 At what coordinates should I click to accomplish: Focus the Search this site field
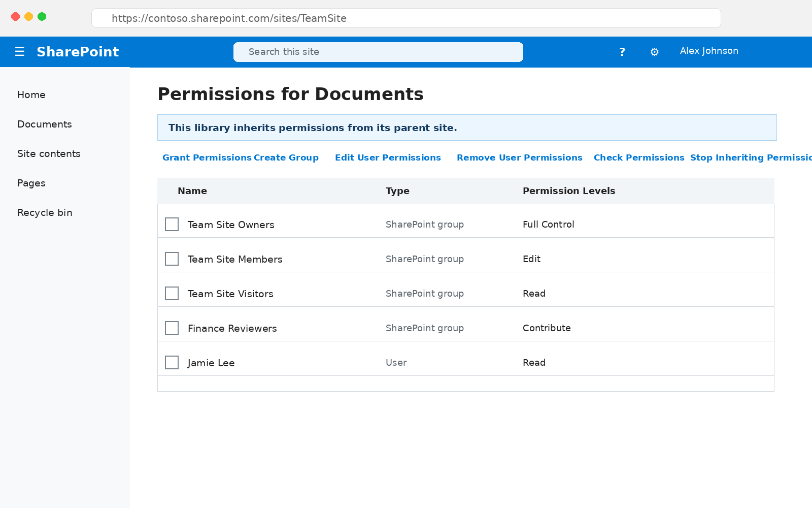pos(378,52)
